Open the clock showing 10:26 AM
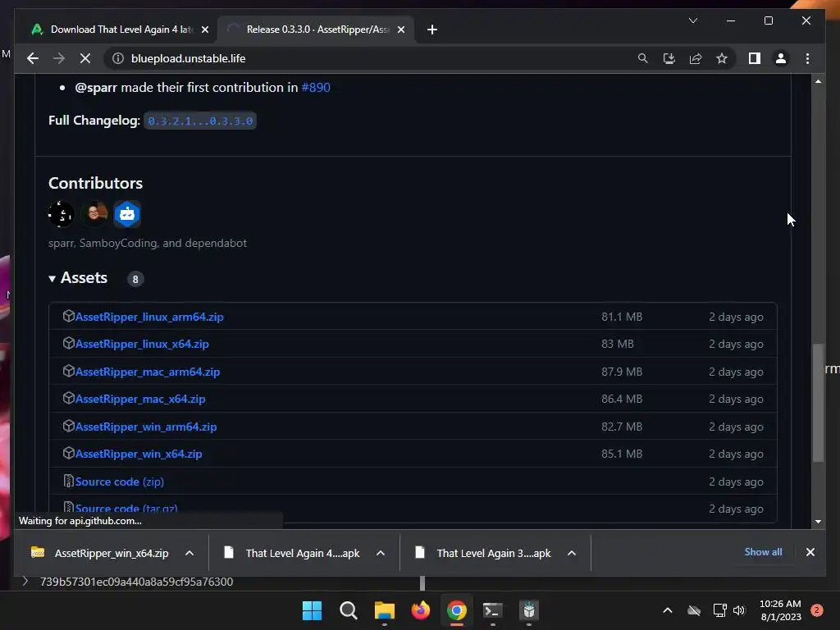 coord(781,610)
